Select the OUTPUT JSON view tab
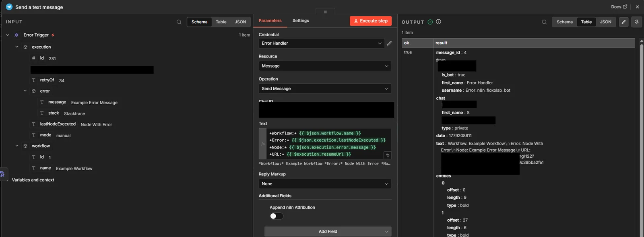The height and width of the screenshot is (237, 644). click(605, 22)
